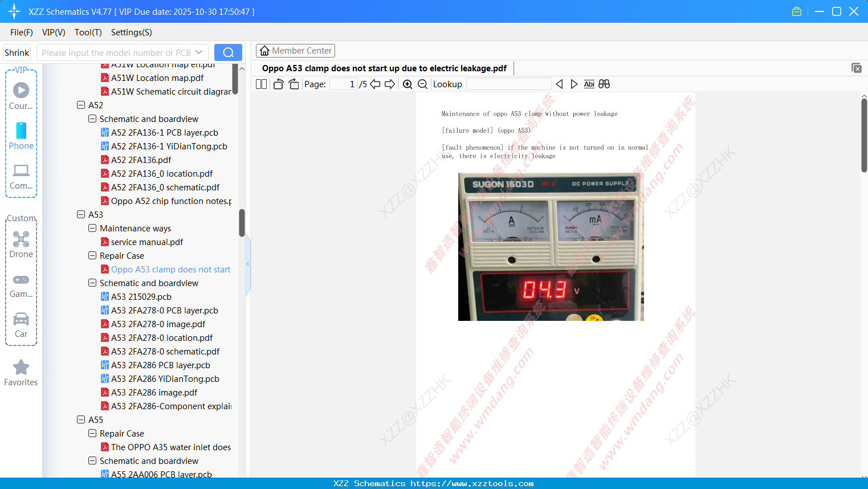The image size is (868, 489).
Task: Go to next page arrow
Action: [x=390, y=84]
